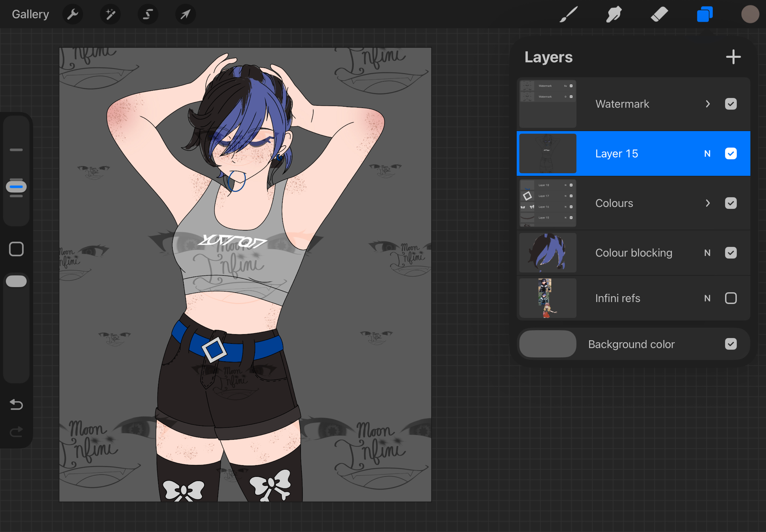Select the Smudge tool
Image resolution: width=766 pixels, height=532 pixels.
(x=614, y=15)
